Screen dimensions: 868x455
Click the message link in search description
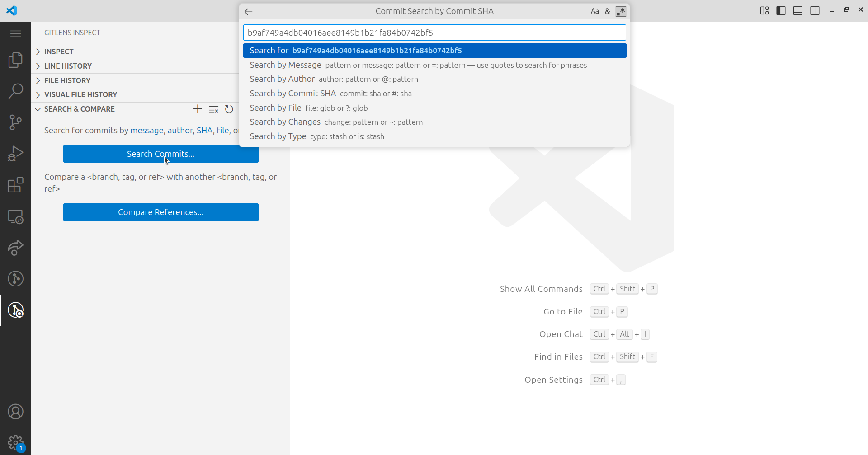146,131
